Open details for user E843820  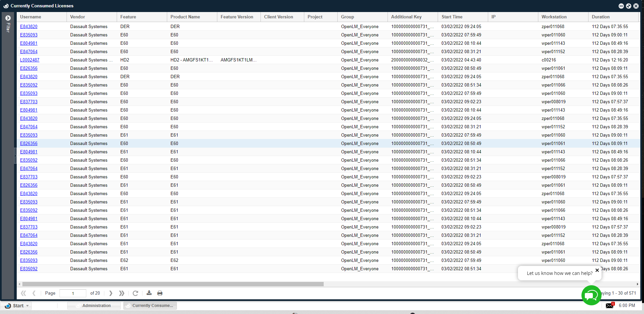(x=29, y=26)
